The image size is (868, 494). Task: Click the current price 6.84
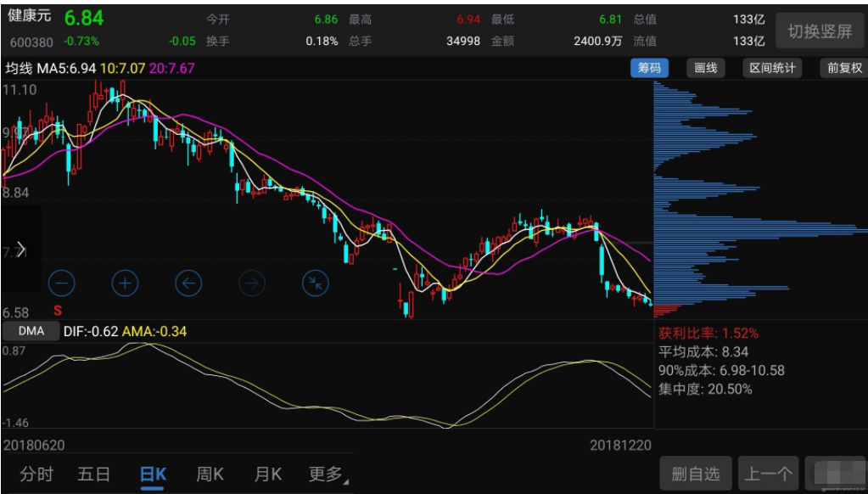coord(84,18)
